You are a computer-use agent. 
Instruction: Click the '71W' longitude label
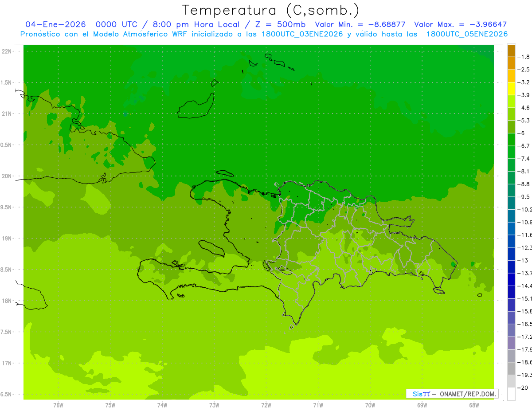318,405
